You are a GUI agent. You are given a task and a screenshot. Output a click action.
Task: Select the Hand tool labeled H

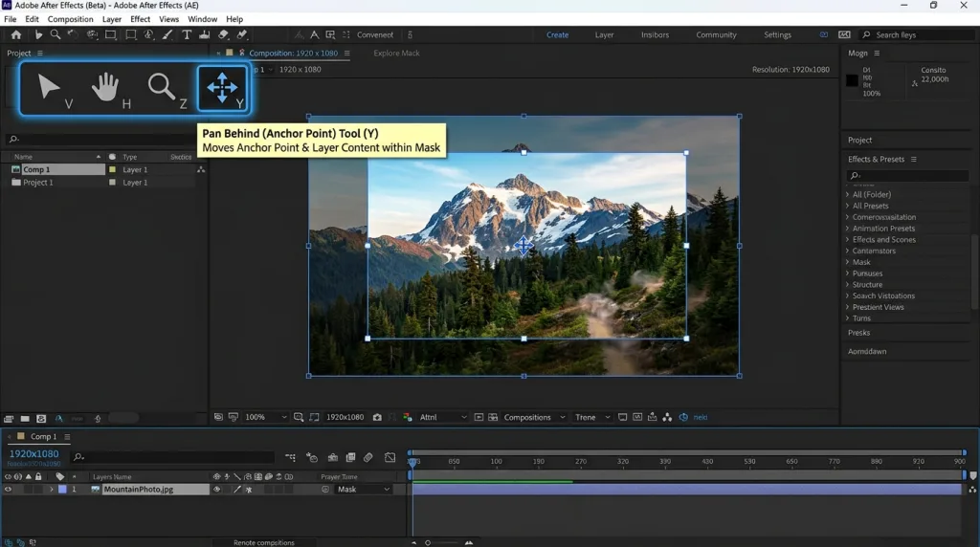coord(105,87)
